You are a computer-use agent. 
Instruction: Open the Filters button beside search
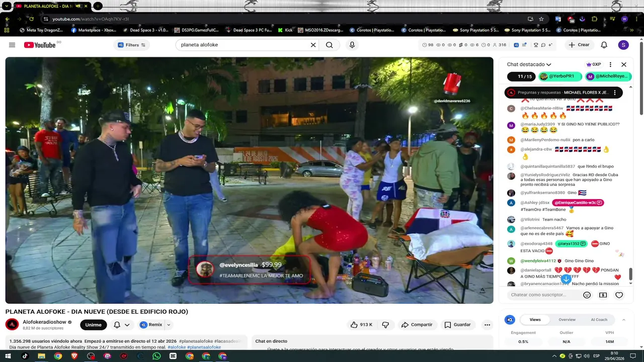pyautogui.click(x=131, y=45)
